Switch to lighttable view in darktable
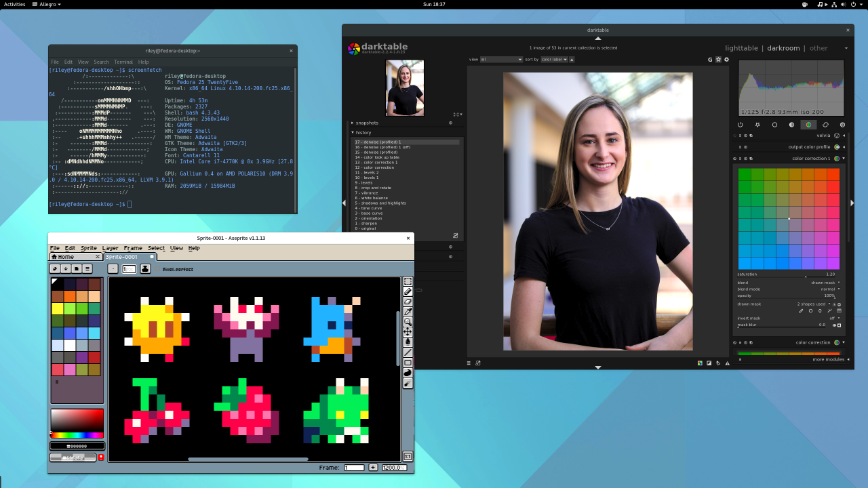Image resolution: width=868 pixels, height=488 pixels. click(x=741, y=48)
